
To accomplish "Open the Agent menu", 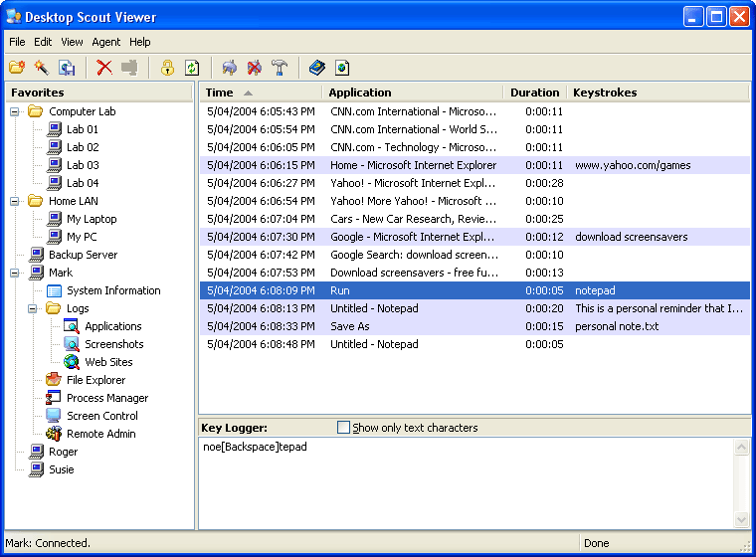I will click(105, 42).
